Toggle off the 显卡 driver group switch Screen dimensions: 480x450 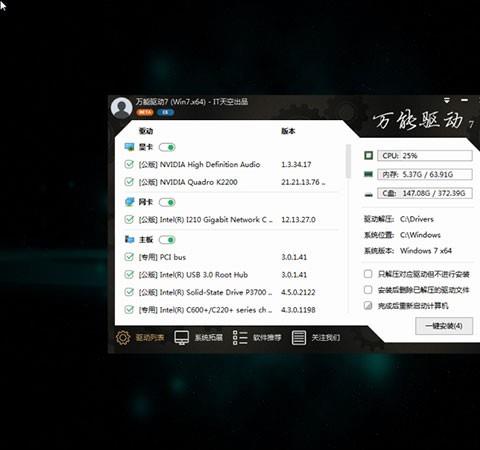(x=167, y=147)
